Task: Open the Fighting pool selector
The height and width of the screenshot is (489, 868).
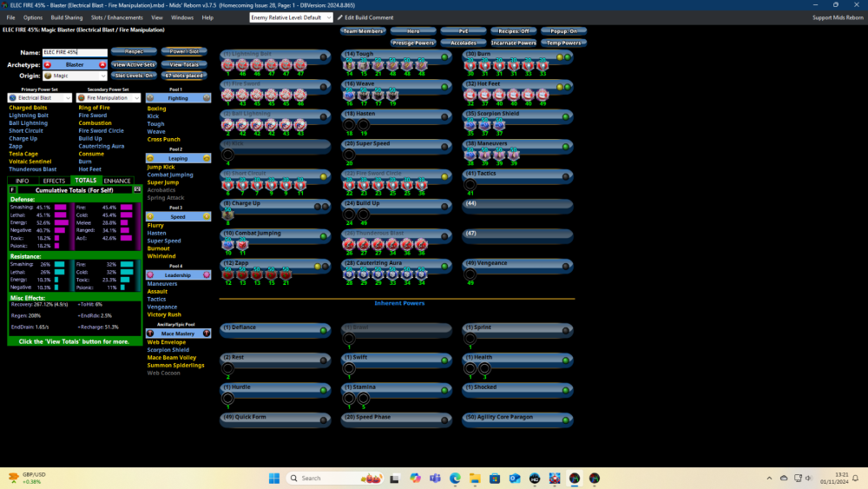Action: point(178,98)
